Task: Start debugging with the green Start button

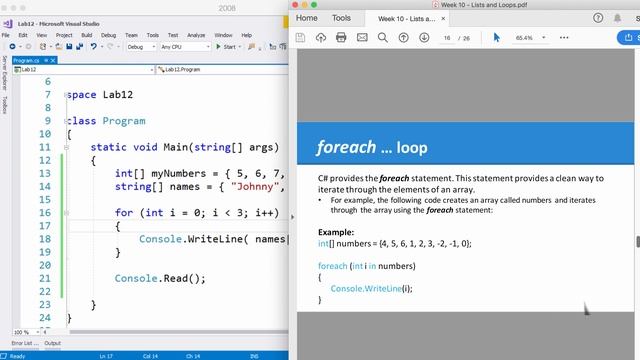Action: pos(226,47)
